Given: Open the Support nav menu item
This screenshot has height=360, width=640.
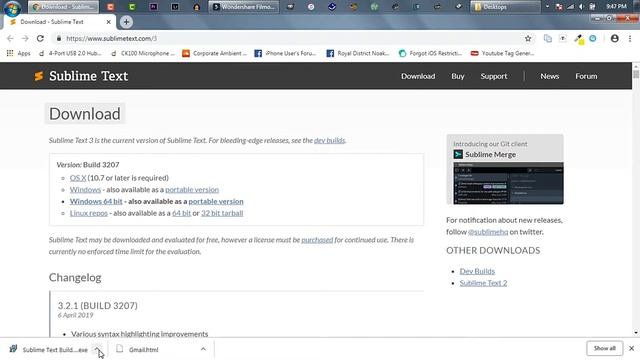Looking at the screenshot, I should pyautogui.click(x=493, y=76).
